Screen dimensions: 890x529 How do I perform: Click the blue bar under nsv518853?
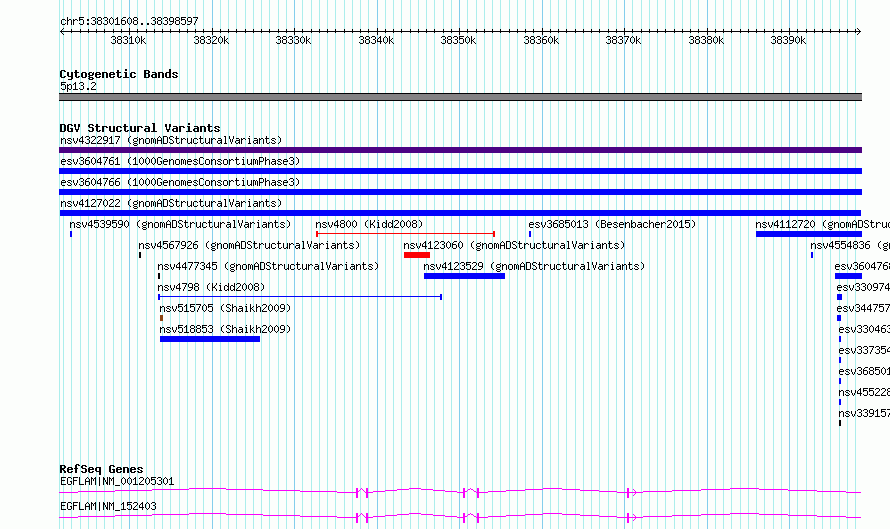click(x=210, y=339)
